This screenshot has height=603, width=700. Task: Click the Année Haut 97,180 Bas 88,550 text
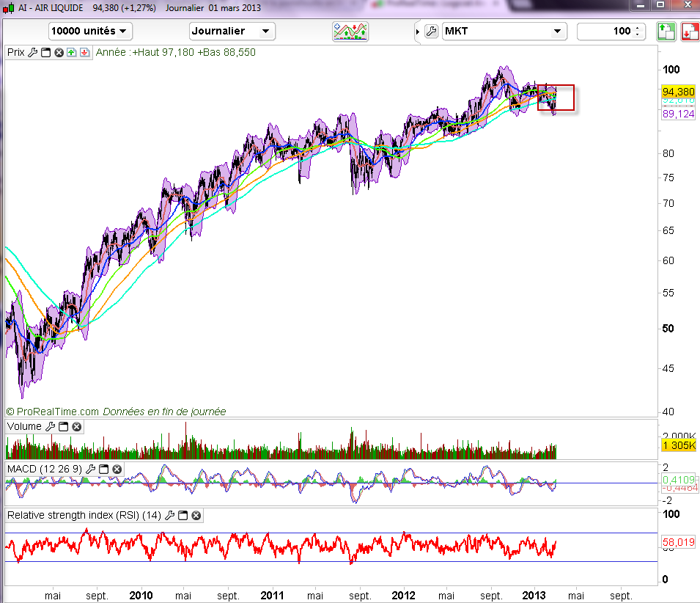point(175,52)
